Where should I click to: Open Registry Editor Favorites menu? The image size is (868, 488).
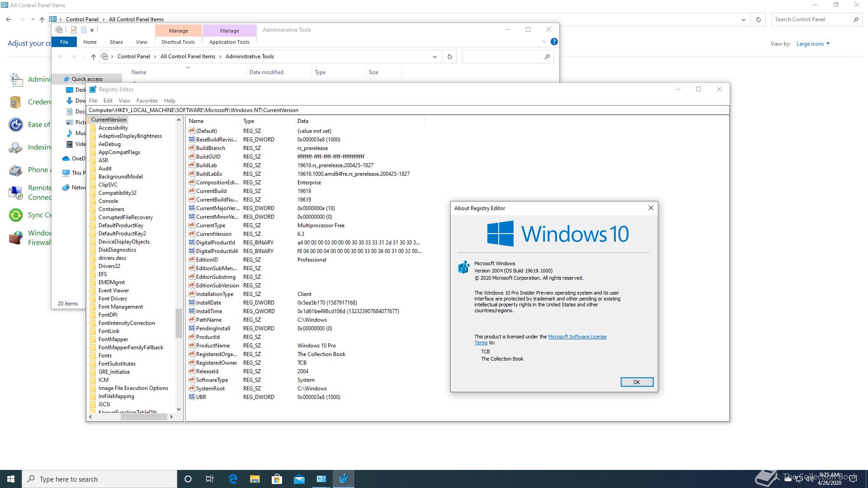pyautogui.click(x=147, y=100)
